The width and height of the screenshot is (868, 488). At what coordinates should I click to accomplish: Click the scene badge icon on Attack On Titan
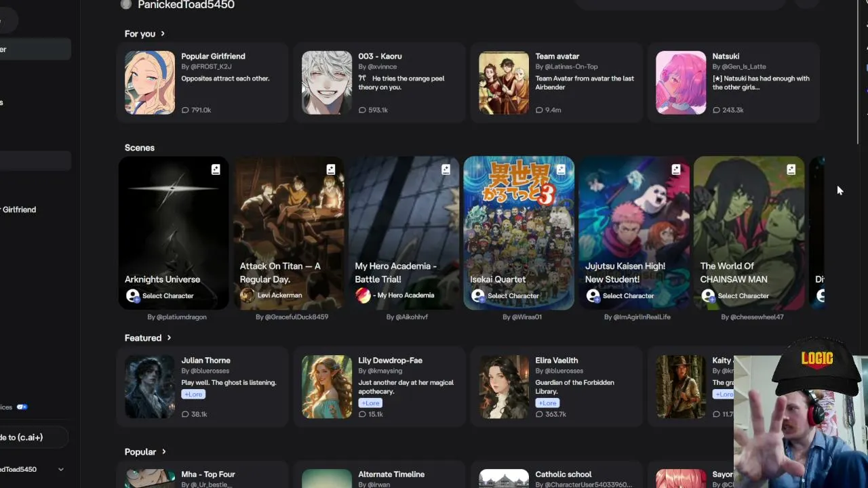pyautogui.click(x=331, y=169)
